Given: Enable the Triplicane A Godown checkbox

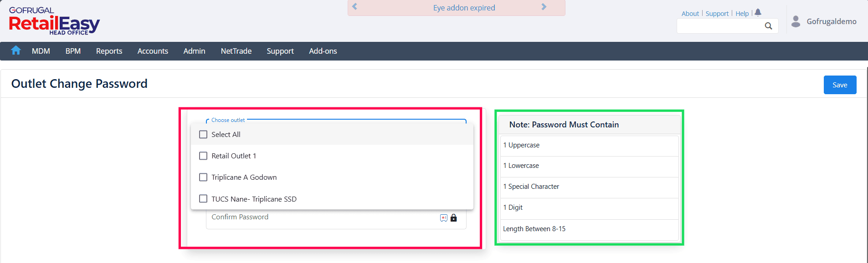Looking at the screenshot, I should (x=203, y=177).
